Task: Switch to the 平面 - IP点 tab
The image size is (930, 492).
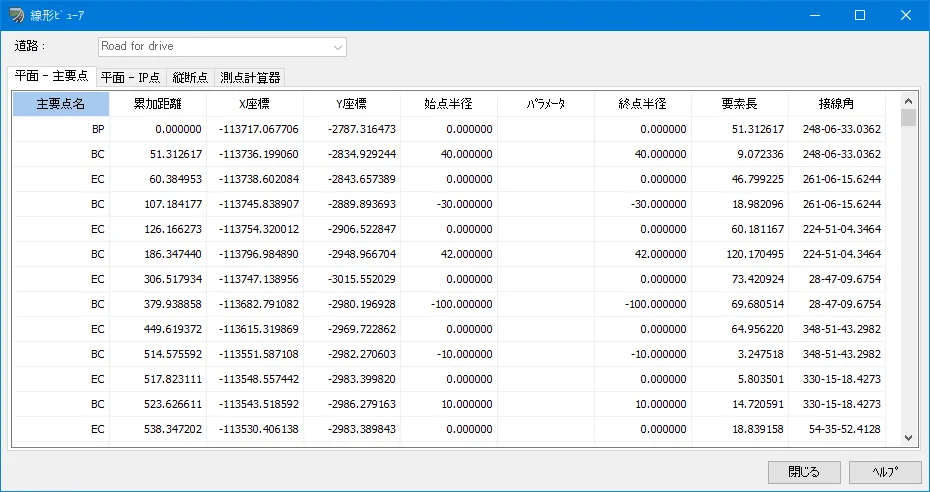Action: [130, 77]
